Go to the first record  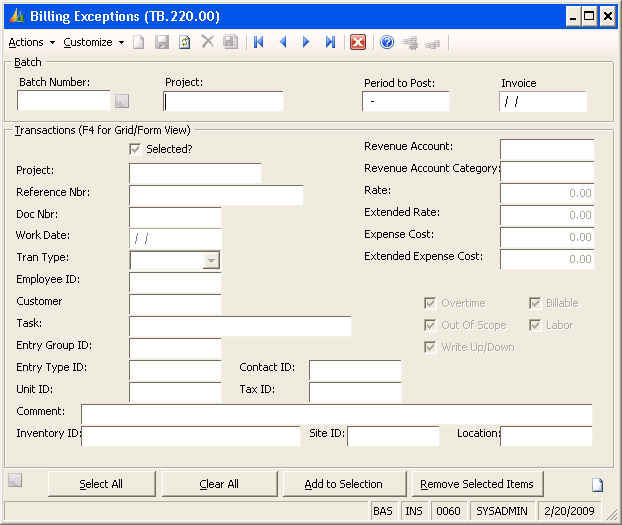tap(259, 42)
